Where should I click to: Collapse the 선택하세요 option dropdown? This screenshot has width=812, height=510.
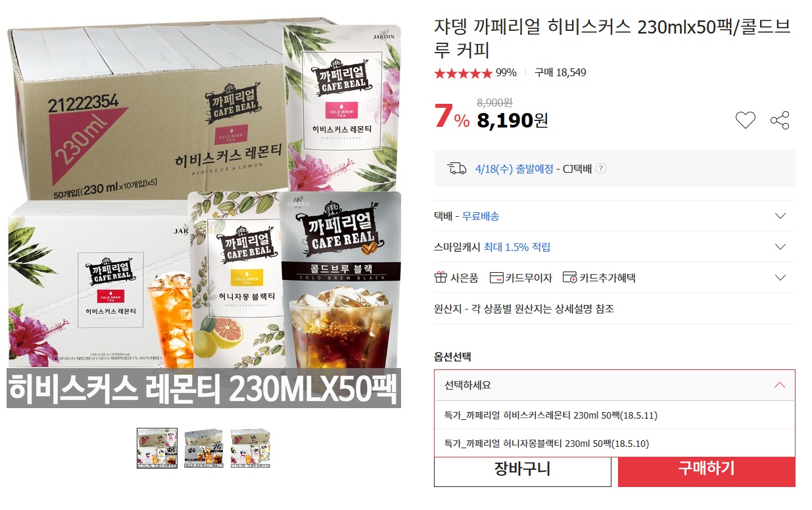(615, 385)
